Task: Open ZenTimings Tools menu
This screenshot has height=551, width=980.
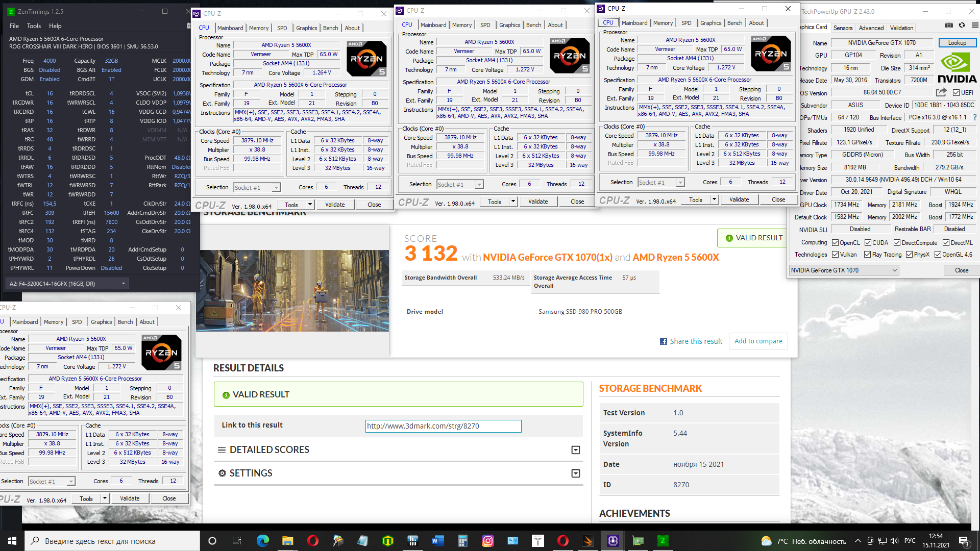Action: click(34, 26)
